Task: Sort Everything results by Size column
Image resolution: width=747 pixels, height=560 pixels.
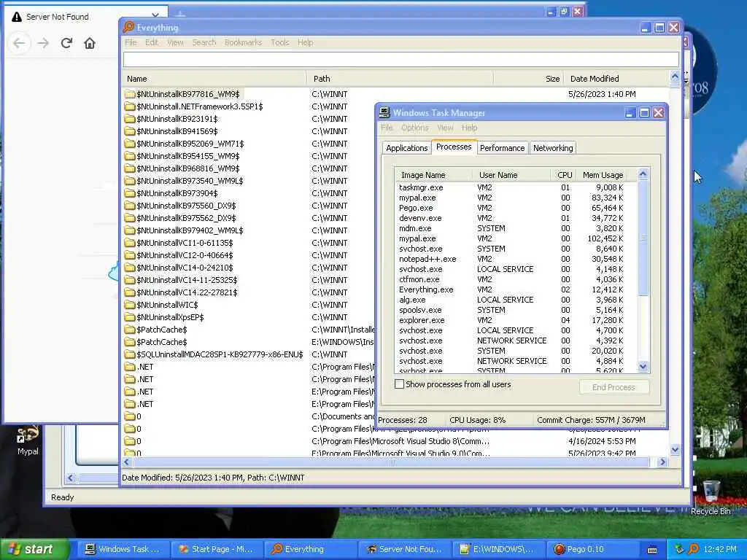Action: (529, 79)
